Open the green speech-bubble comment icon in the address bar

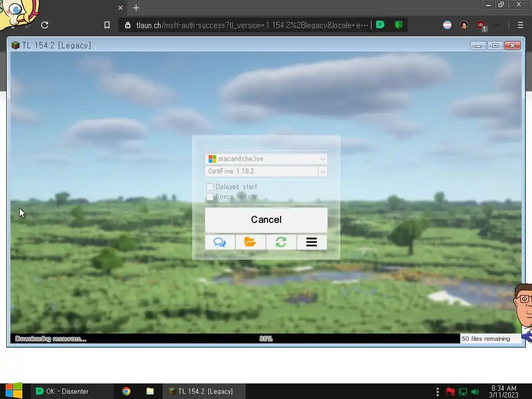click(x=380, y=25)
